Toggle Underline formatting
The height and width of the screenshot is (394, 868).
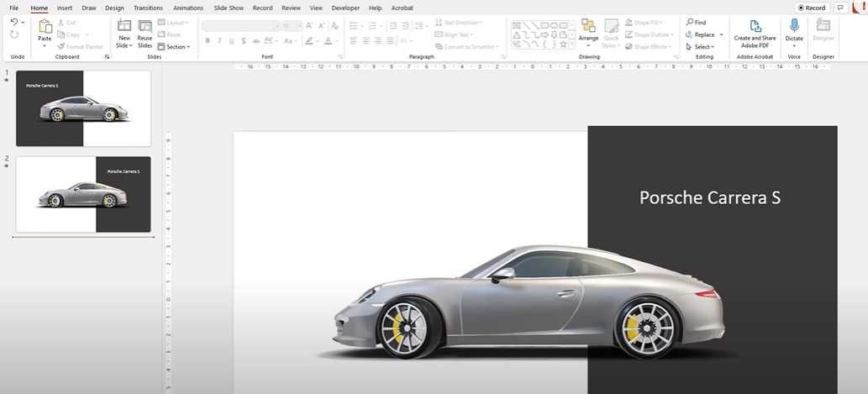231,41
